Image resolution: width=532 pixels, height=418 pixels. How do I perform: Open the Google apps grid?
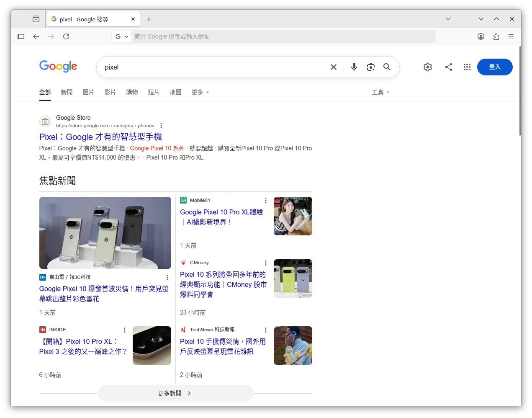pyautogui.click(x=467, y=67)
